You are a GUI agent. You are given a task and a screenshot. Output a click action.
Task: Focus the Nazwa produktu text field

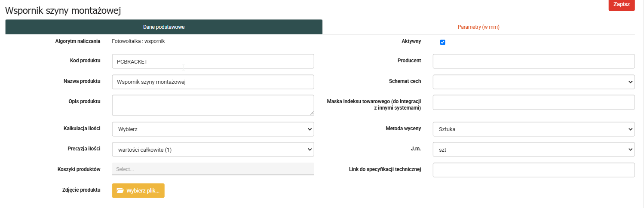(x=213, y=82)
